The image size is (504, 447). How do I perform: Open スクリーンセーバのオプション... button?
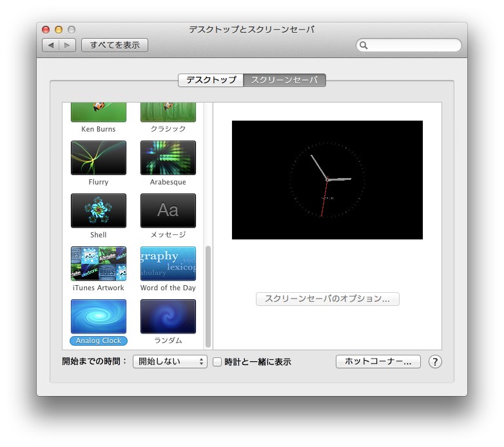[327, 299]
